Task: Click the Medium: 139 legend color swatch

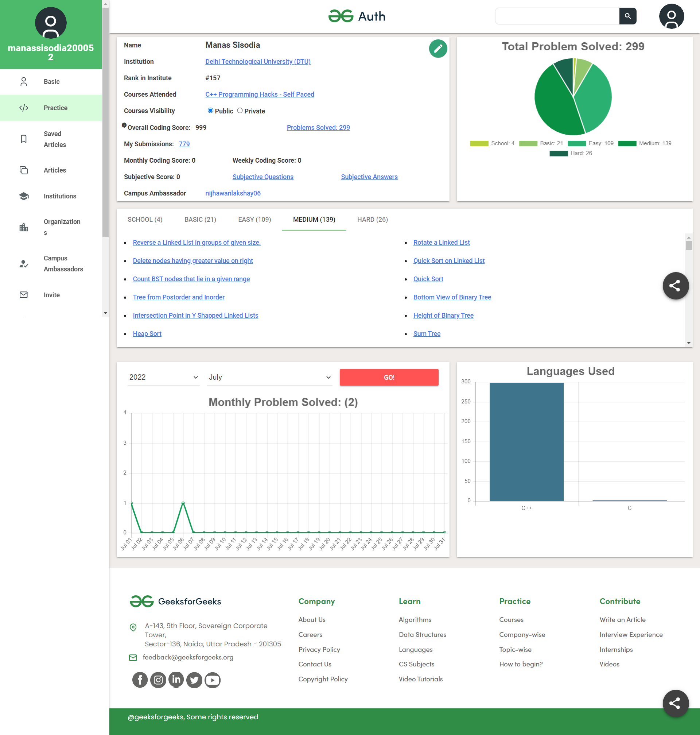Action: (627, 143)
